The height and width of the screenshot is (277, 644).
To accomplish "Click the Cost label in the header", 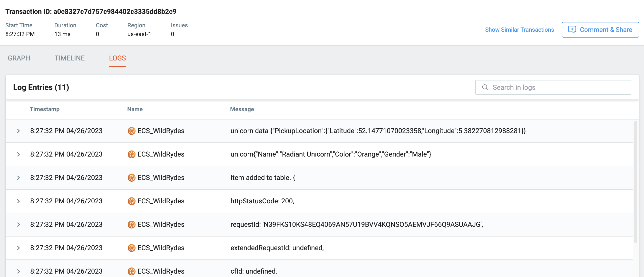I will (102, 25).
